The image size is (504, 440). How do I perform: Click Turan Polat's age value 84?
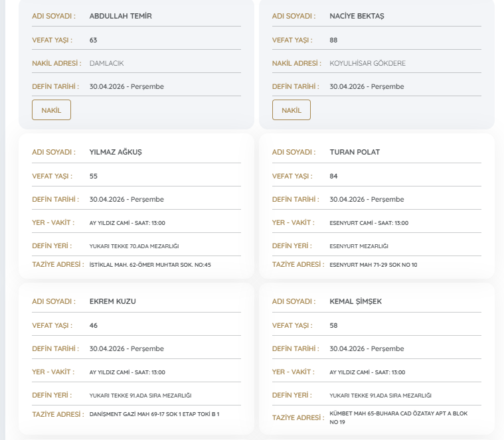point(333,176)
